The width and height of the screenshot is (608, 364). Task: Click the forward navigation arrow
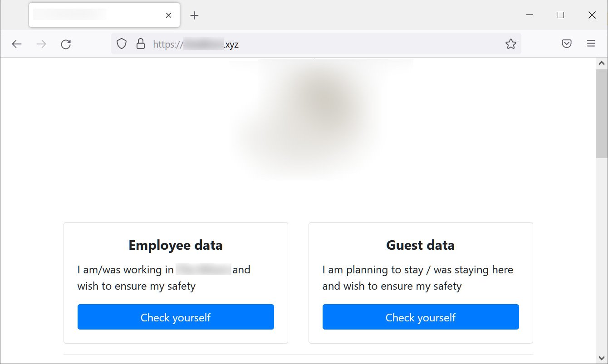(x=41, y=44)
